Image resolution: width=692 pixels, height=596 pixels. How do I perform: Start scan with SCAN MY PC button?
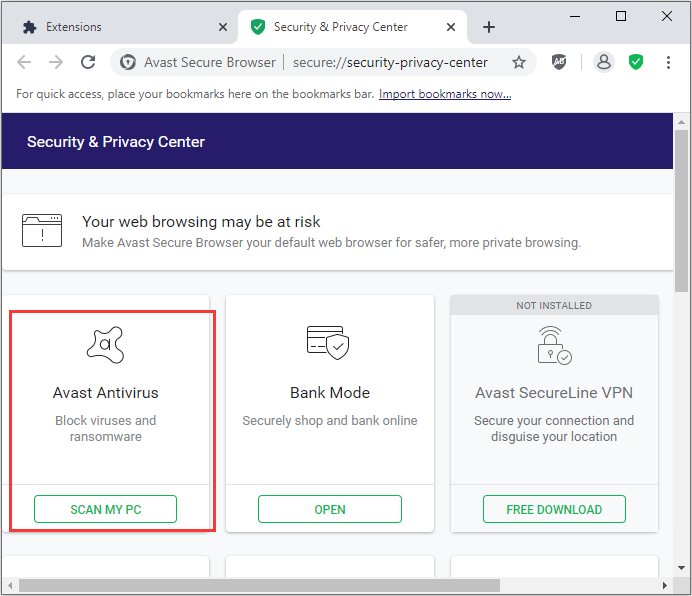105,509
